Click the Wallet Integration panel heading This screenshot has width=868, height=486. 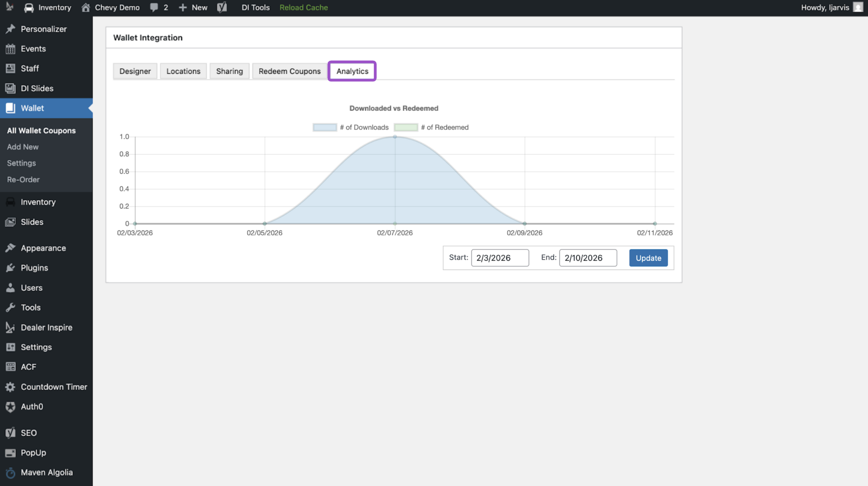click(148, 38)
